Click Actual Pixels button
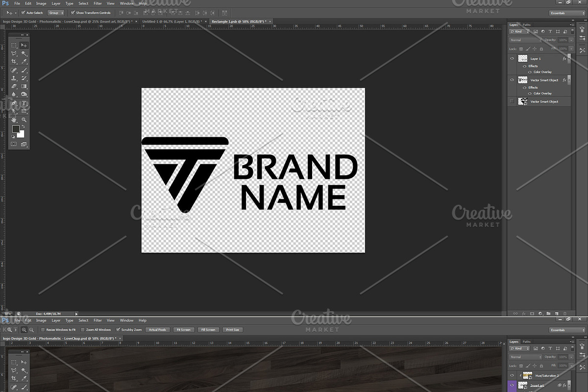This screenshot has width=588, height=392. pyautogui.click(x=157, y=330)
